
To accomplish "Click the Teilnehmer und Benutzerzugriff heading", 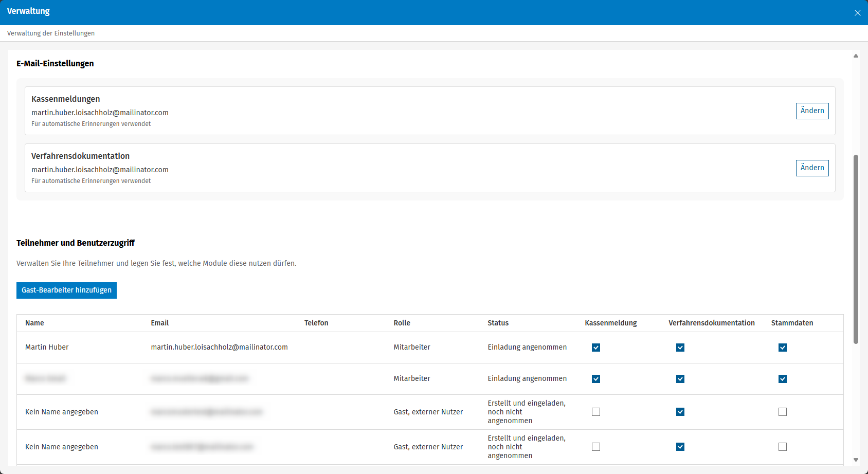I will click(76, 243).
